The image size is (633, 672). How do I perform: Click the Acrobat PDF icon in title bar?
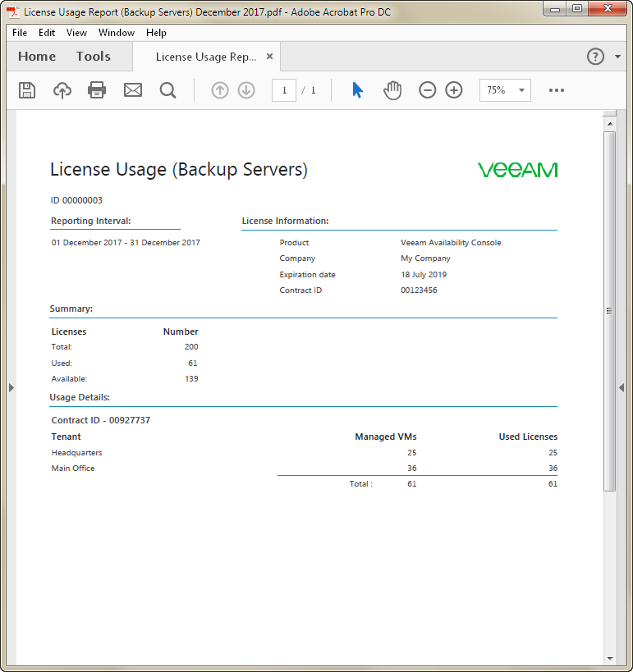pos(13,12)
